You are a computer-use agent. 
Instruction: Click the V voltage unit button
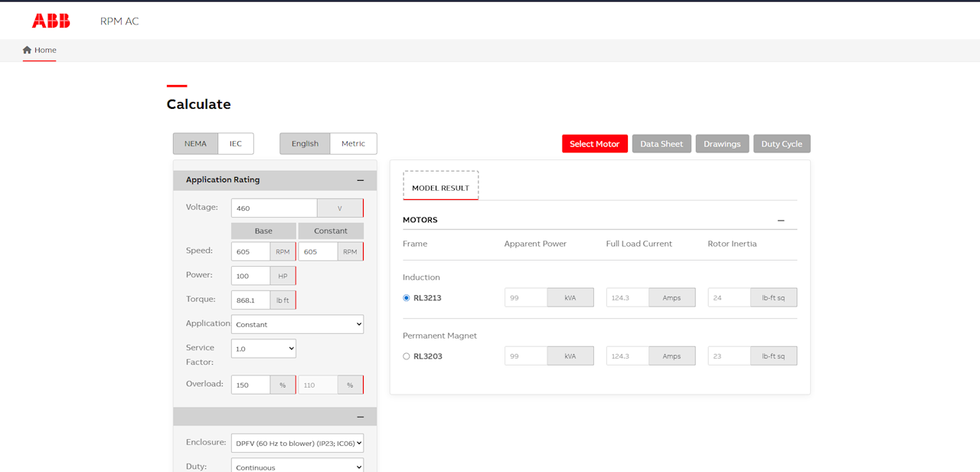(x=340, y=207)
